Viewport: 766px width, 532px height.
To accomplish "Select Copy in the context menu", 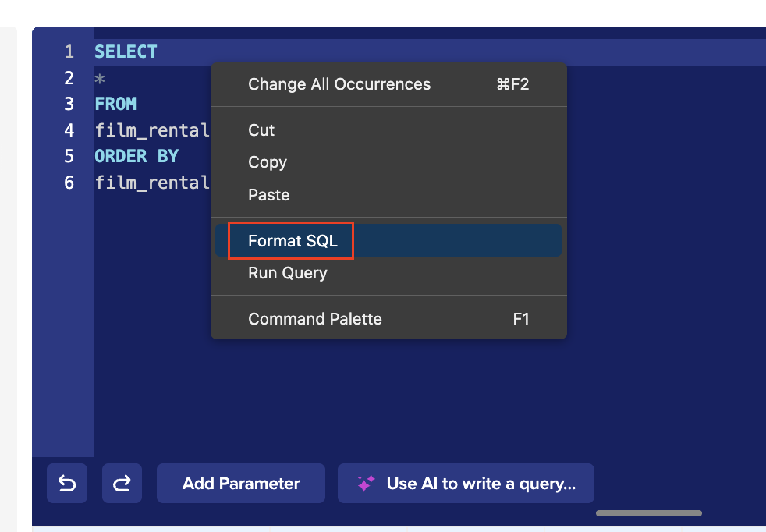I will 268,162.
